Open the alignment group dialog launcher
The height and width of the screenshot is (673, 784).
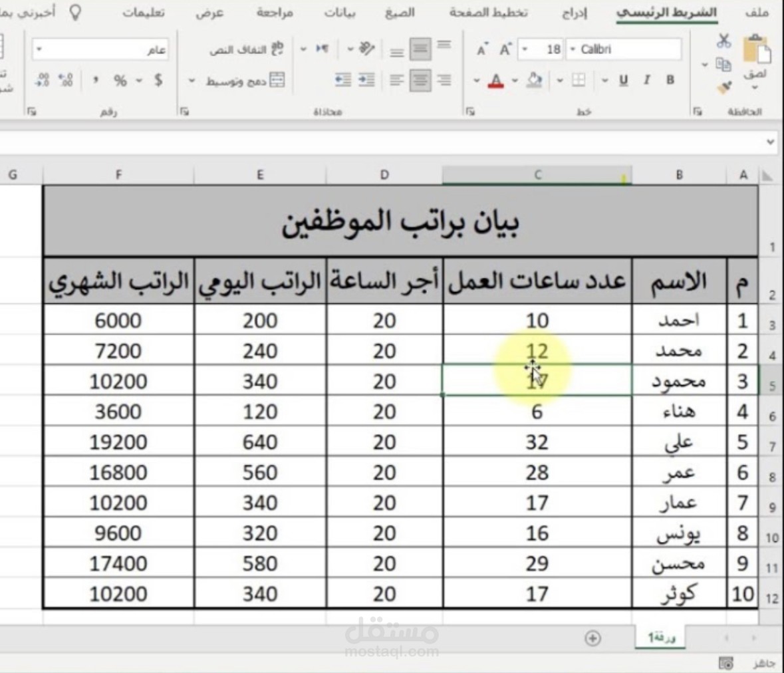(184, 112)
